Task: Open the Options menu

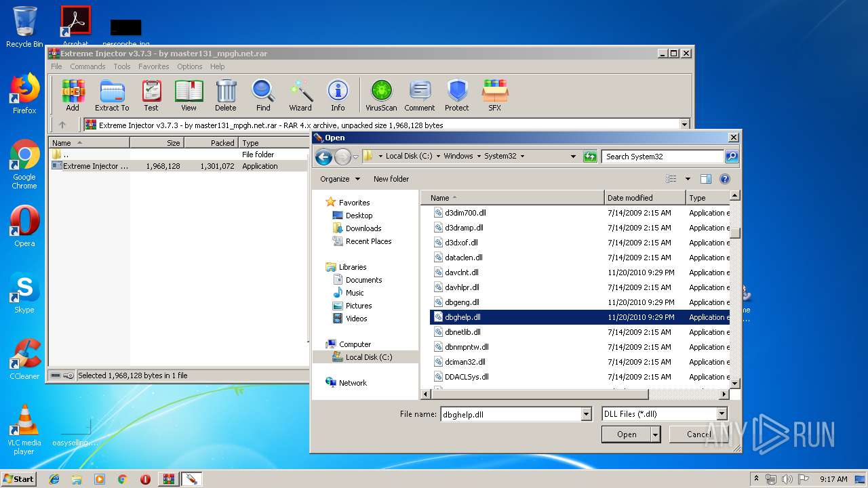Action: 190,66
